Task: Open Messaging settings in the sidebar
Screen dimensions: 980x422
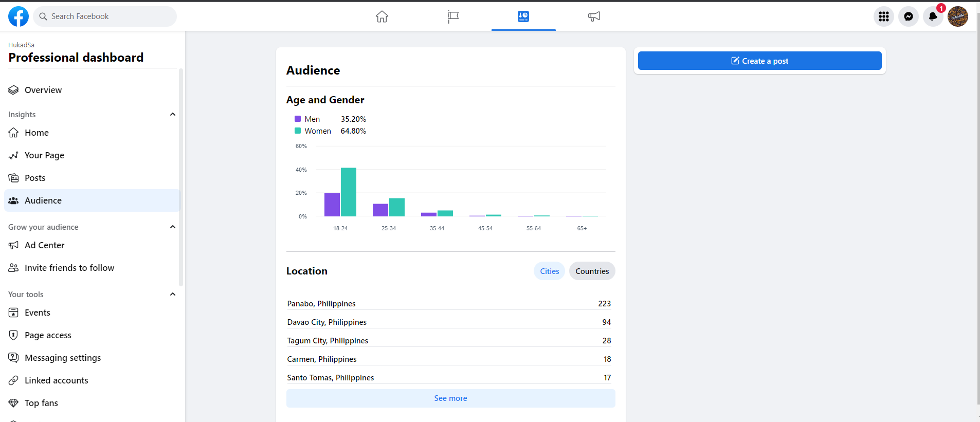Action: pyautogui.click(x=63, y=358)
